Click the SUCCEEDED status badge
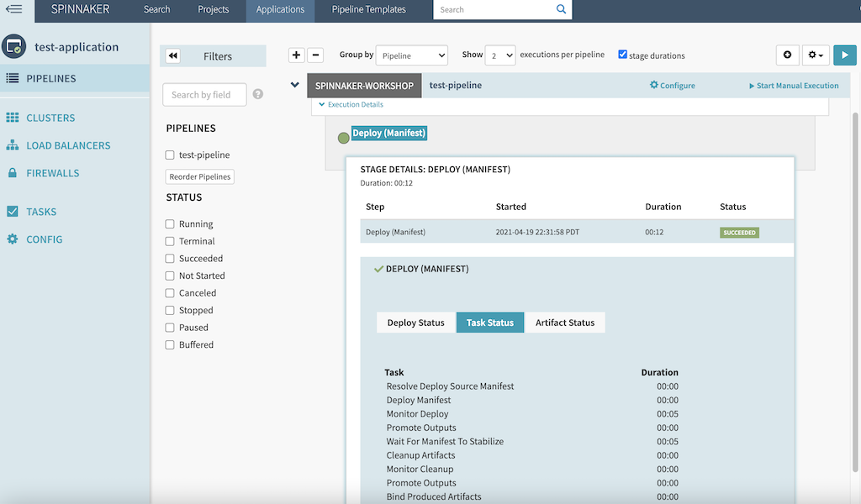 coord(739,233)
